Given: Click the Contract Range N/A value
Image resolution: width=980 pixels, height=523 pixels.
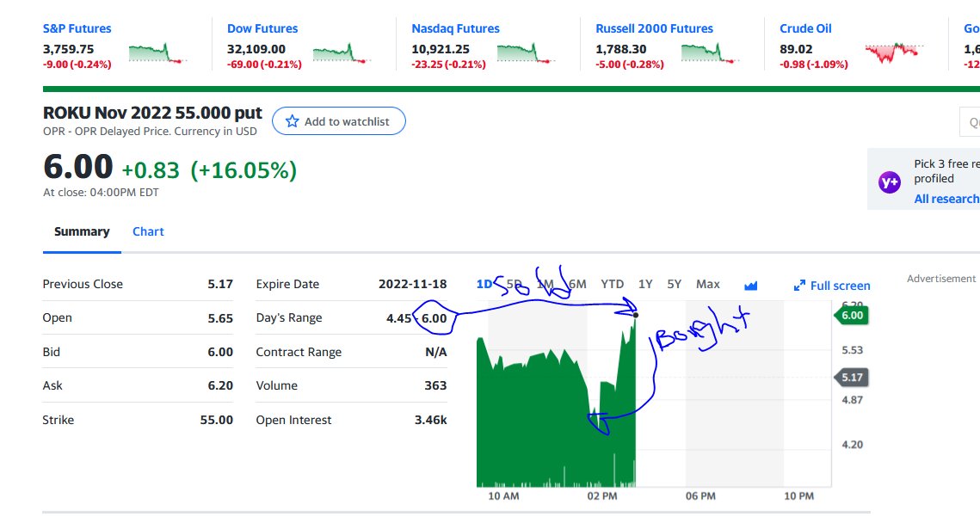Looking at the screenshot, I should 436,352.
